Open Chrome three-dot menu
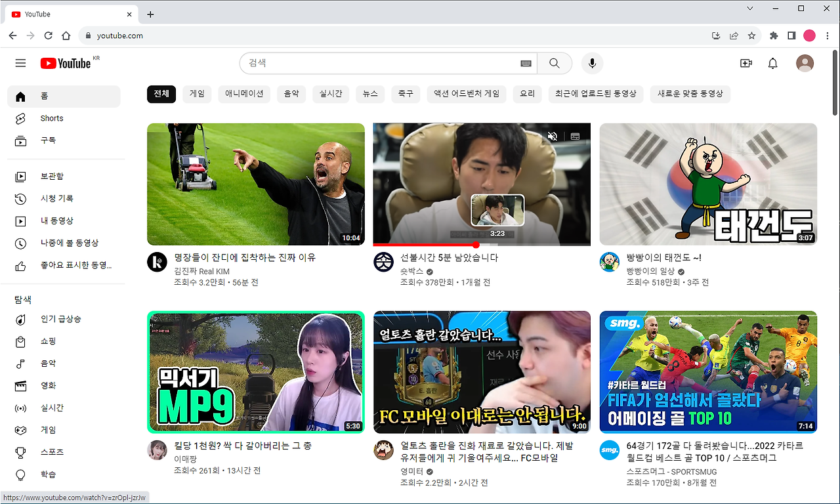 [828, 35]
